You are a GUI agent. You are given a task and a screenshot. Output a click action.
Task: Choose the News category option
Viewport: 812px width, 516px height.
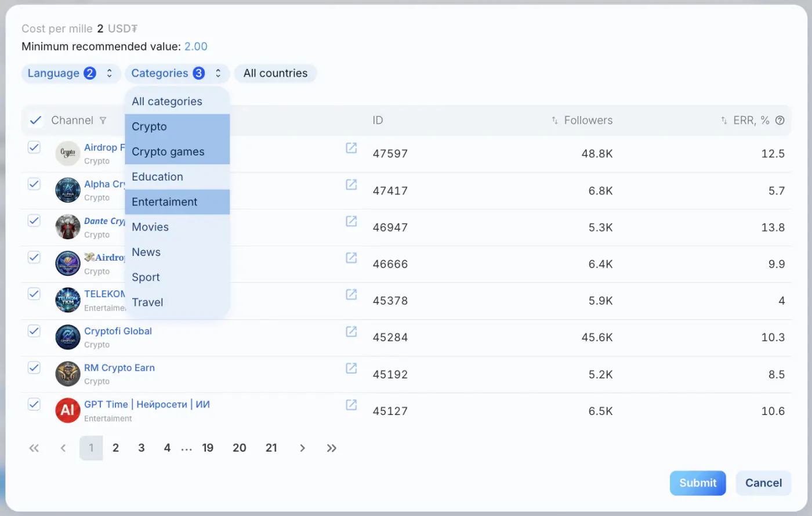click(x=177, y=252)
